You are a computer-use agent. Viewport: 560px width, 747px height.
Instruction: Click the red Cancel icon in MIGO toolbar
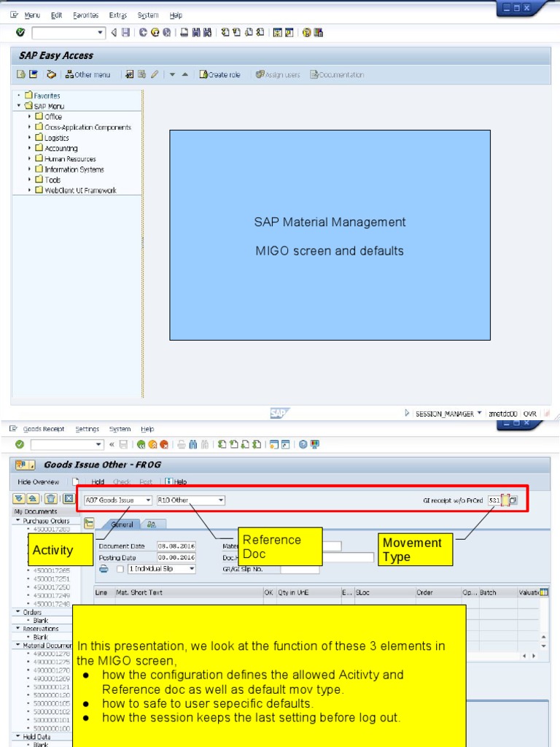(x=164, y=444)
